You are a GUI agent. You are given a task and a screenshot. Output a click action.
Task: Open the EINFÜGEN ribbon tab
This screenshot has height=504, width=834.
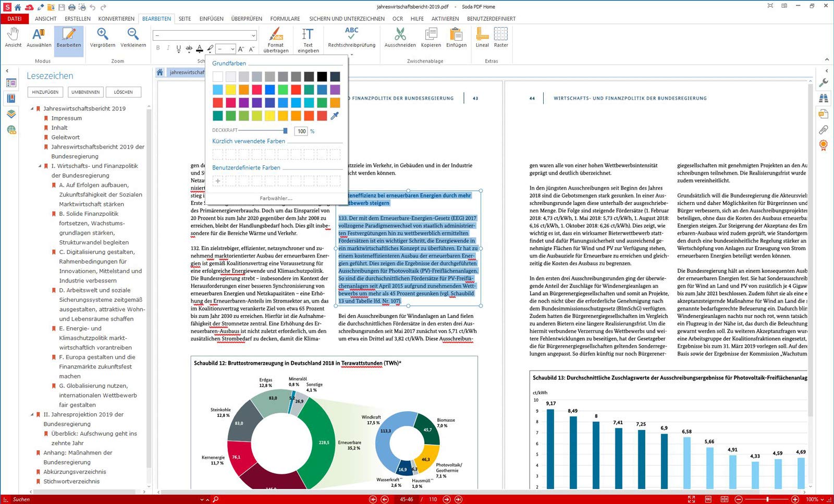pos(211,19)
